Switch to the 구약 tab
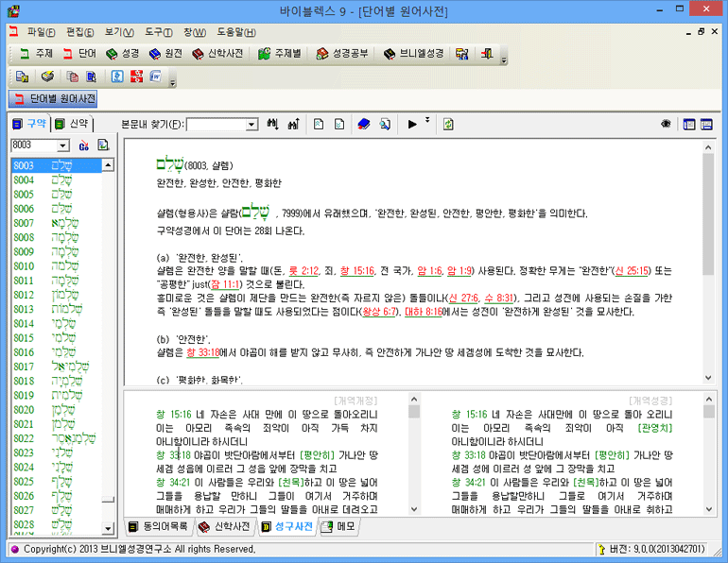728x563 pixels. click(29, 124)
